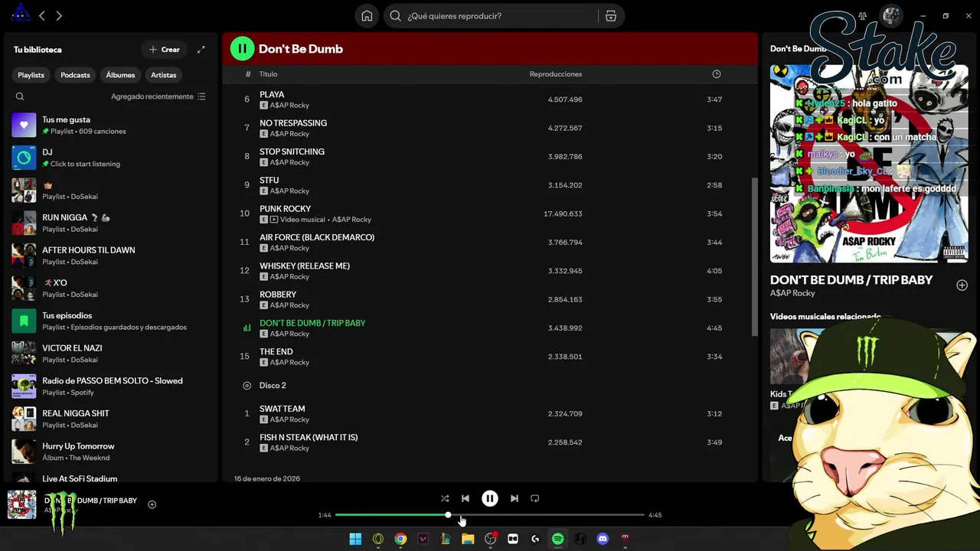The width and height of the screenshot is (980, 551).
Task: Select the Playlists filter chip
Action: tap(31, 75)
